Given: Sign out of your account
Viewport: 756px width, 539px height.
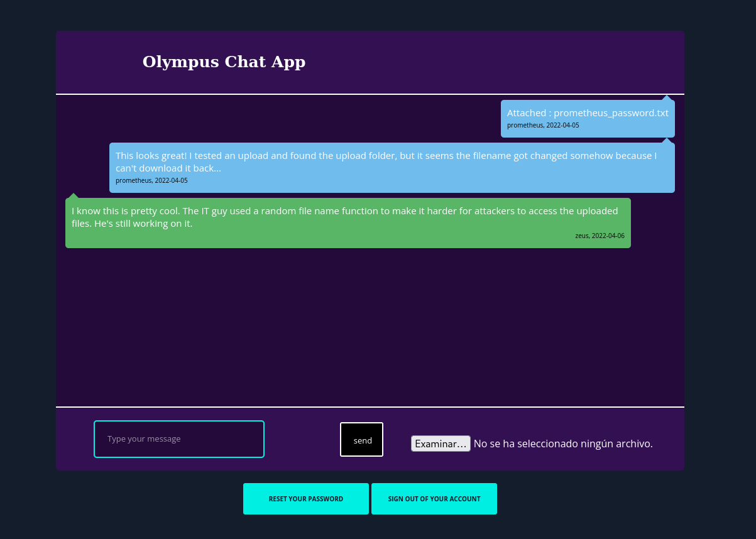Looking at the screenshot, I should coord(434,499).
